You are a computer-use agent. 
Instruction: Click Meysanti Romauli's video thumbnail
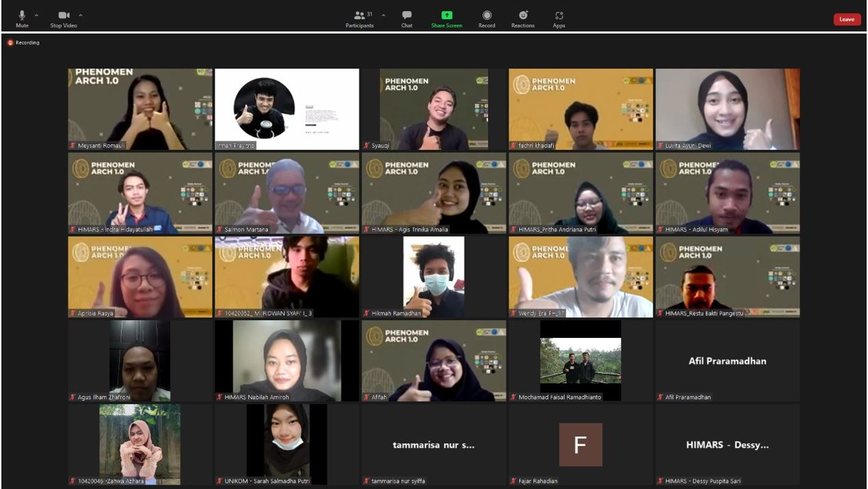(140, 109)
